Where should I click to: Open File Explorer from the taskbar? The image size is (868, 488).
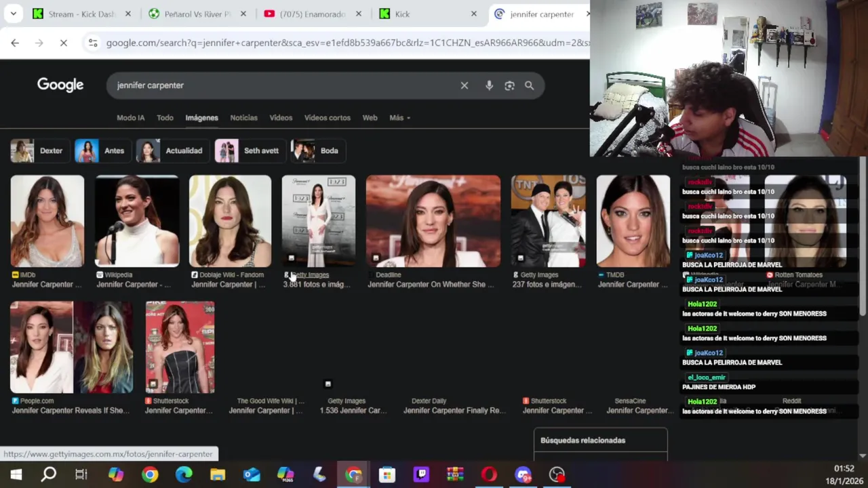tap(218, 474)
